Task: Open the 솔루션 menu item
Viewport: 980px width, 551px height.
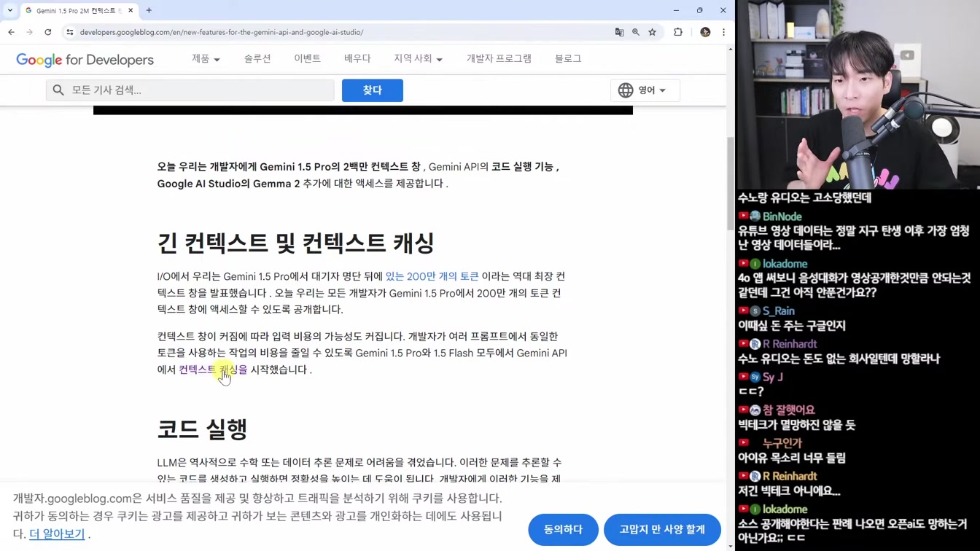Action: click(257, 58)
